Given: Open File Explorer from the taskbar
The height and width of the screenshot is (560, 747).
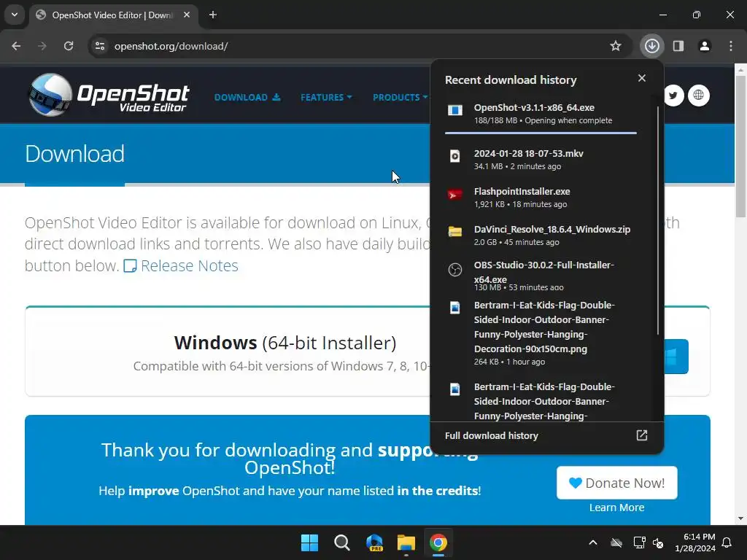Looking at the screenshot, I should click(406, 542).
